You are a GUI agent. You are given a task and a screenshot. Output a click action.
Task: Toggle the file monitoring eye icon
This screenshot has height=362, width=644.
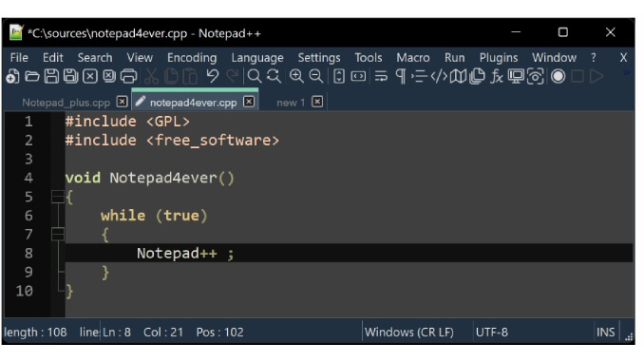point(536,76)
